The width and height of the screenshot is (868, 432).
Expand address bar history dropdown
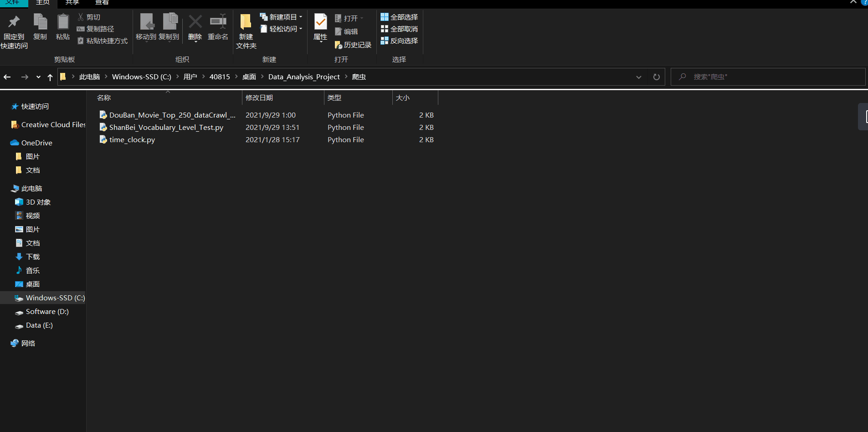click(x=638, y=77)
